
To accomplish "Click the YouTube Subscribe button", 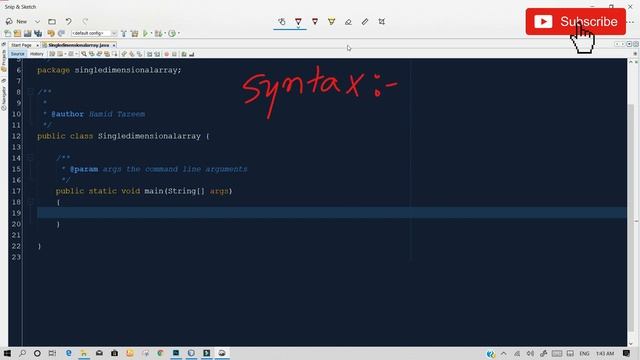I will [576, 22].
